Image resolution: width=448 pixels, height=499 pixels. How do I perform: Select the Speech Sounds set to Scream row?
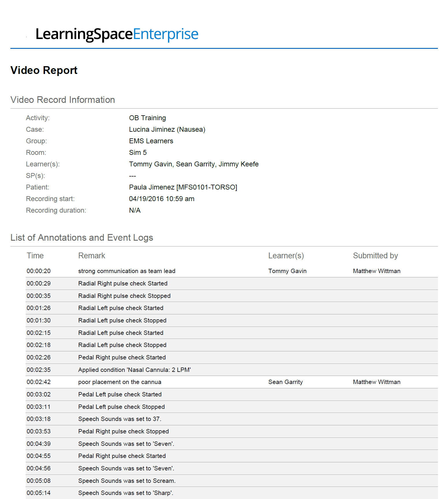(232, 481)
